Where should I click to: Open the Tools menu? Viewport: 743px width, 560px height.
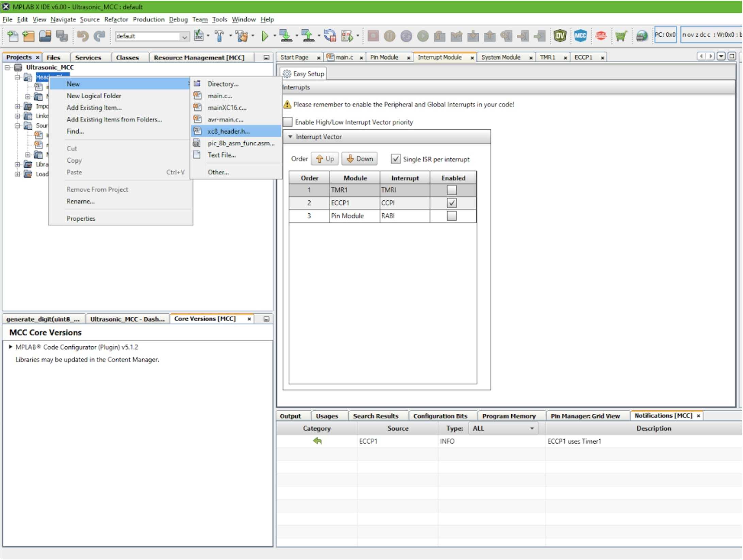(x=219, y=19)
